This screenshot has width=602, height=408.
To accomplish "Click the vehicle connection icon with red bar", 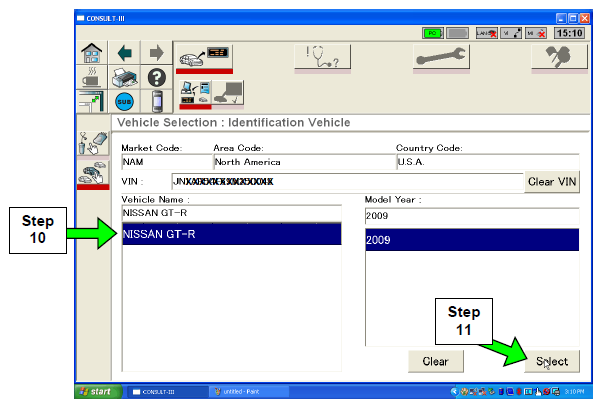I will tap(205, 58).
